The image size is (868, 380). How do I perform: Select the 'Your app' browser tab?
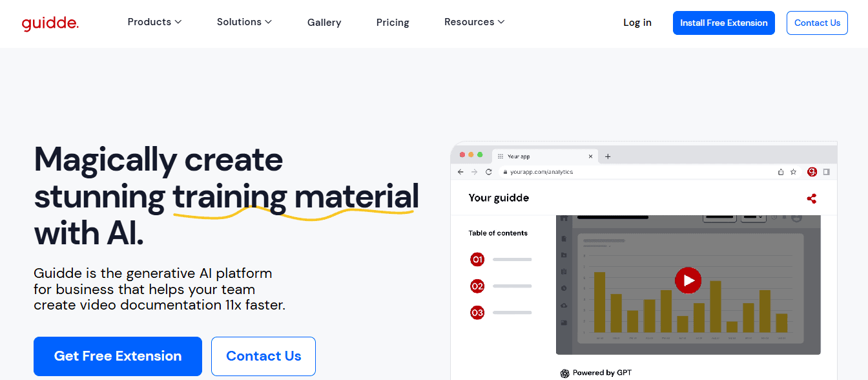click(546, 156)
